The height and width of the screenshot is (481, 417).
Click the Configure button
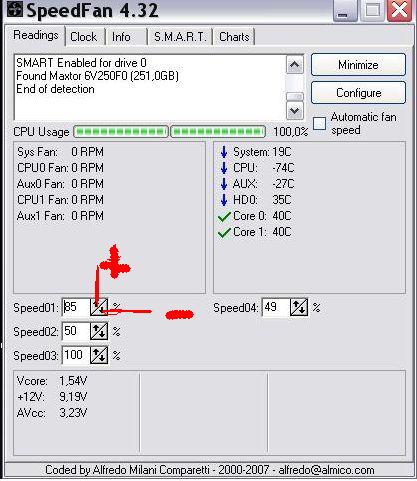358,93
